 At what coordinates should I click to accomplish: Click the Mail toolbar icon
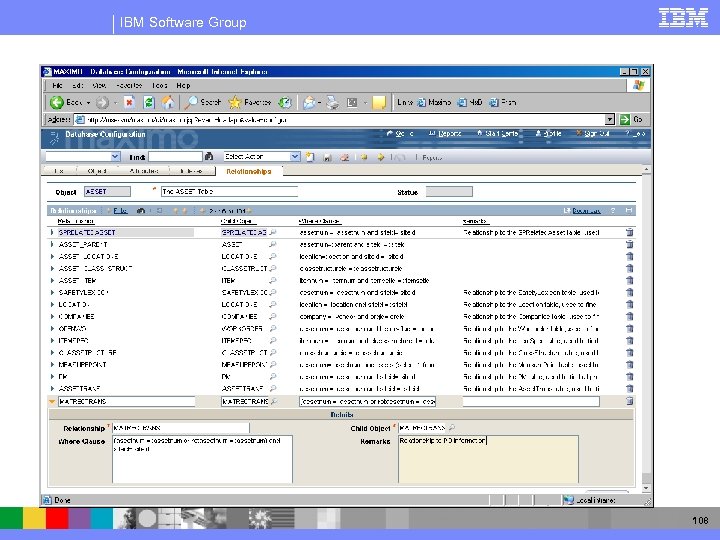(x=309, y=102)
